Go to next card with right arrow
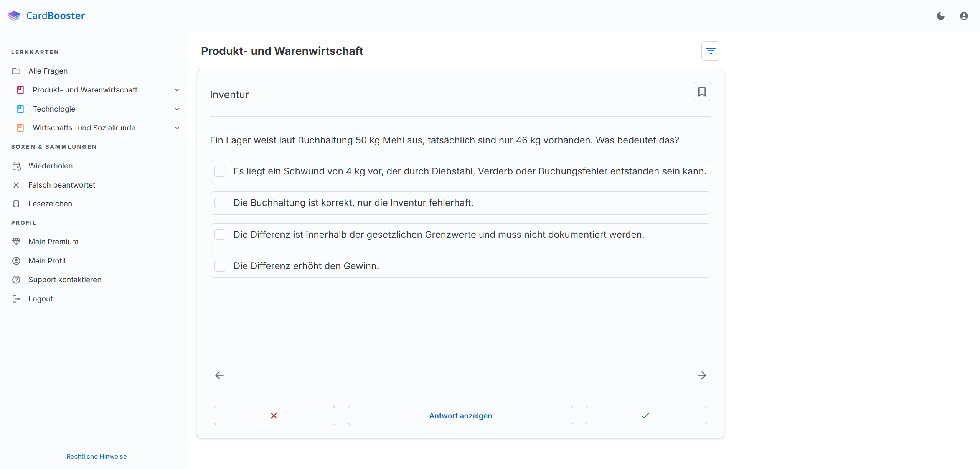 [702, 375]
